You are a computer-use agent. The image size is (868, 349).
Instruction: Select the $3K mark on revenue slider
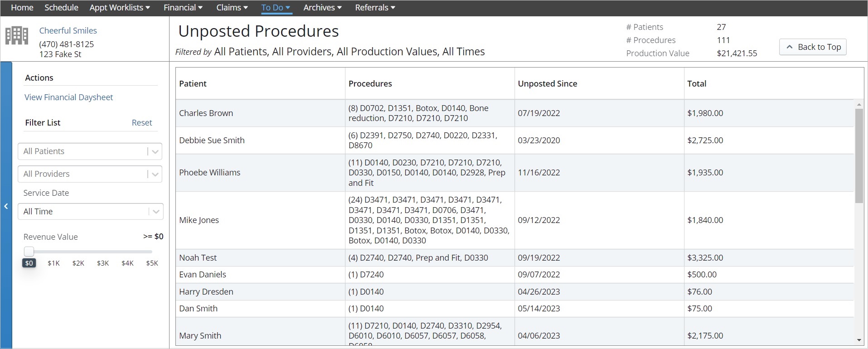pos(103,263)
